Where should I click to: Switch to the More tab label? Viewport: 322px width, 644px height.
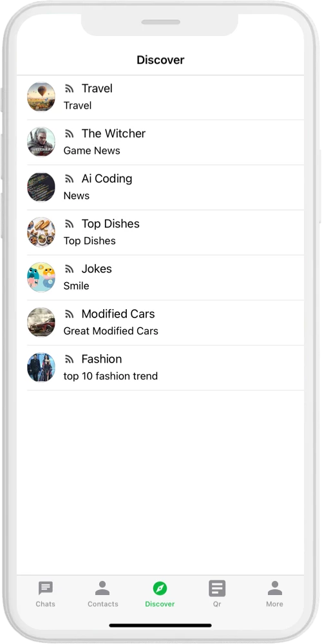274,604
